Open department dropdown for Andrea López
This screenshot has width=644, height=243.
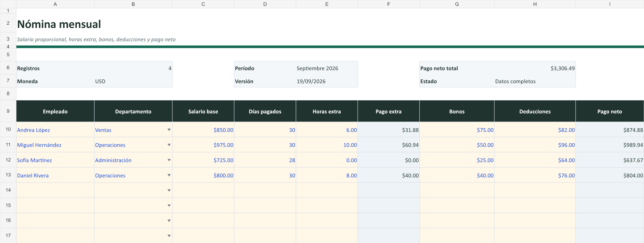pyautogui.click(x=169, y=130)
